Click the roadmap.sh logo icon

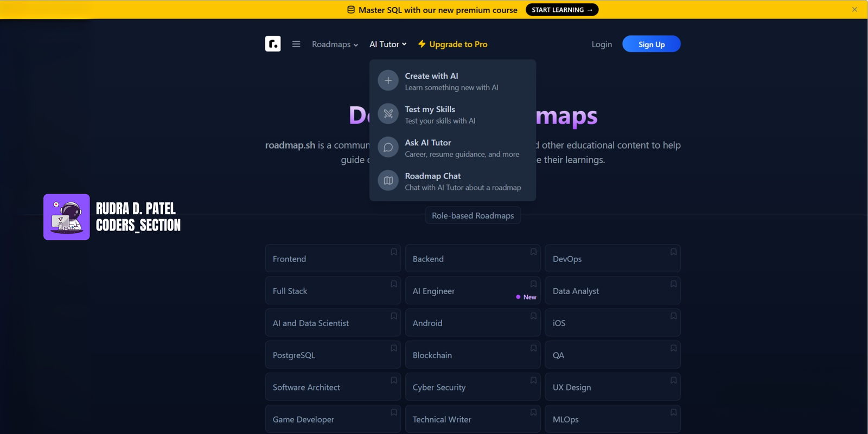coord(273,44)
